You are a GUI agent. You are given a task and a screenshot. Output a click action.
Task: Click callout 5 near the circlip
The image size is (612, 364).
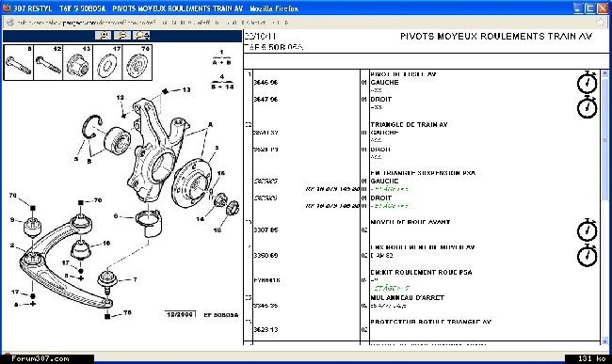click(x=76, y=159)
